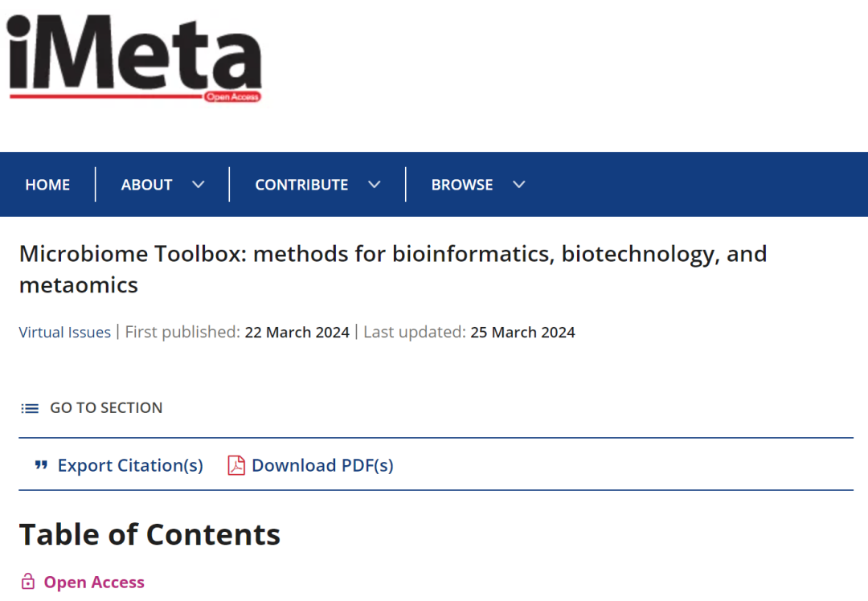Expand the BROWSE dropdown arrow
This screenshot has width=868, height=601.
click(x=518, y=184)
